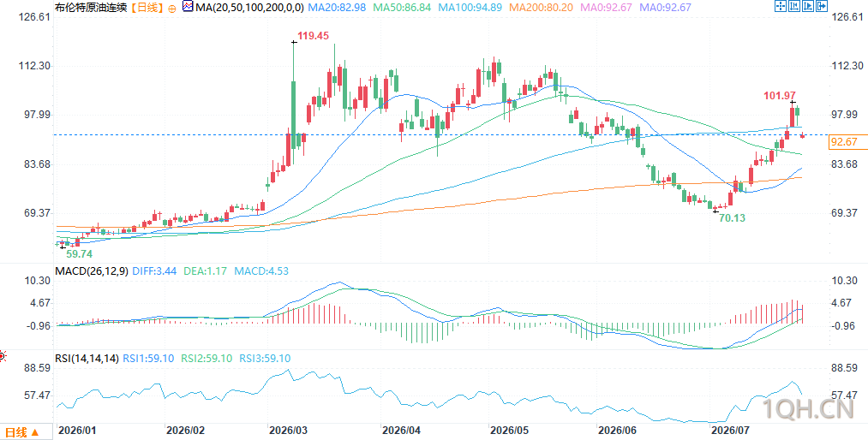Click the crosshair cursor icon at top right
868x440 pixels.
point(781,6)
